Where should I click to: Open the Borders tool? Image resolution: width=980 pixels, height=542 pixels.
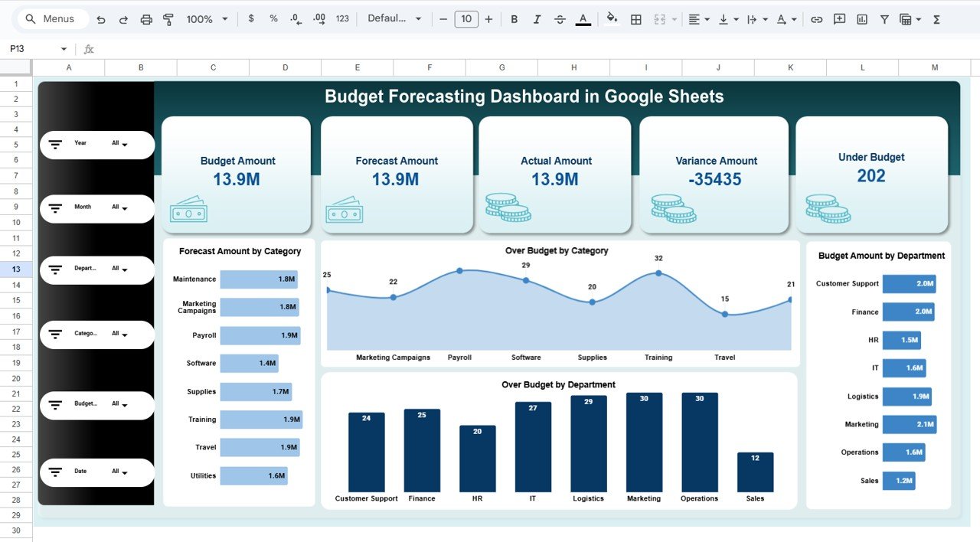click(635, 19)
